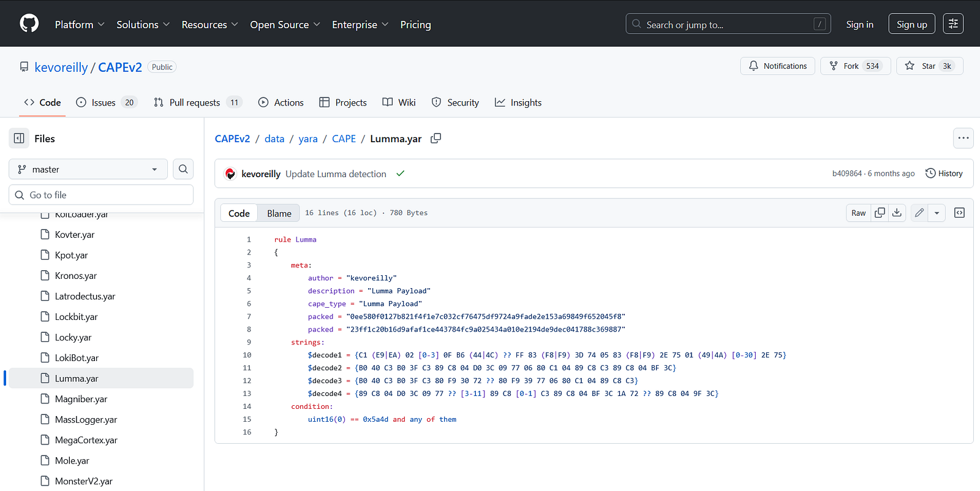View the Wiki tab
The height and width of the screenshot is (491, 980).
[399, 102]
